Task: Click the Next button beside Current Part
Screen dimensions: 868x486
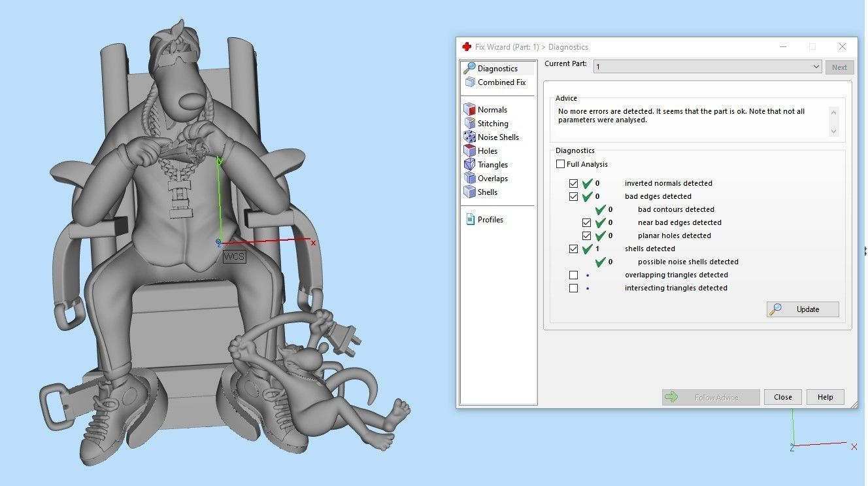Action: 839,67
